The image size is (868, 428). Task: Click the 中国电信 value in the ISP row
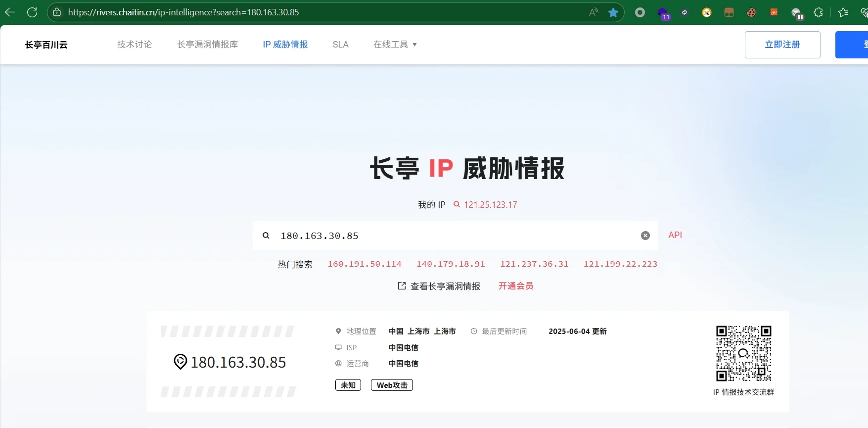pyautogui.click(x=404, y=348)
